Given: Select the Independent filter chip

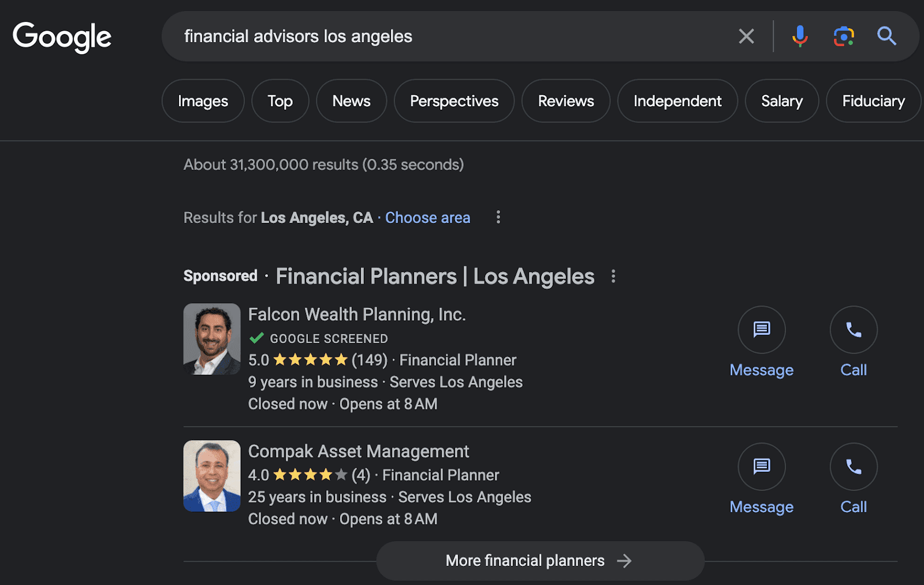Looking at the screenshot, I should tap(677, 100).
